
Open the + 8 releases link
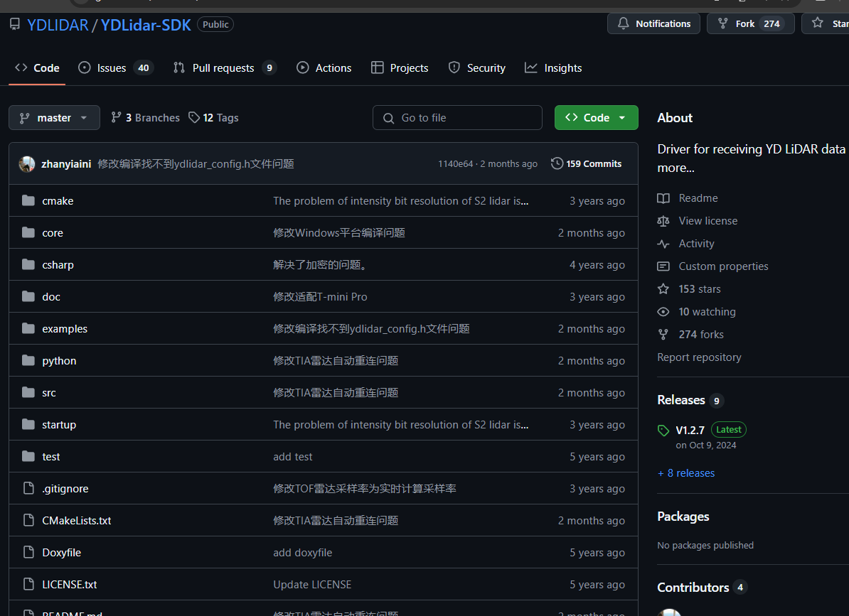coord(686,472)
